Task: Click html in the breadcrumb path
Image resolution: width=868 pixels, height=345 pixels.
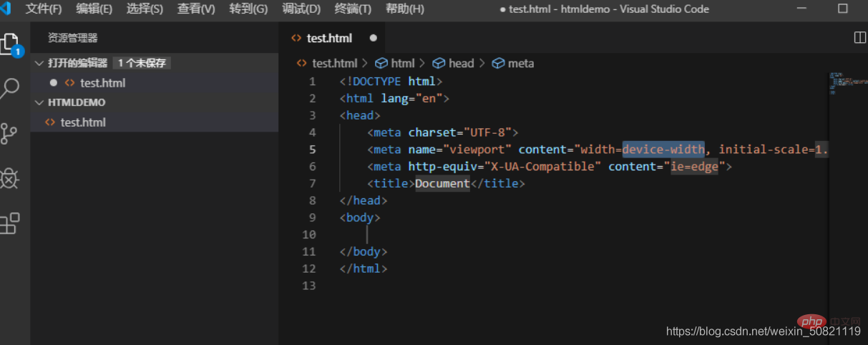Action: point(403,63)
